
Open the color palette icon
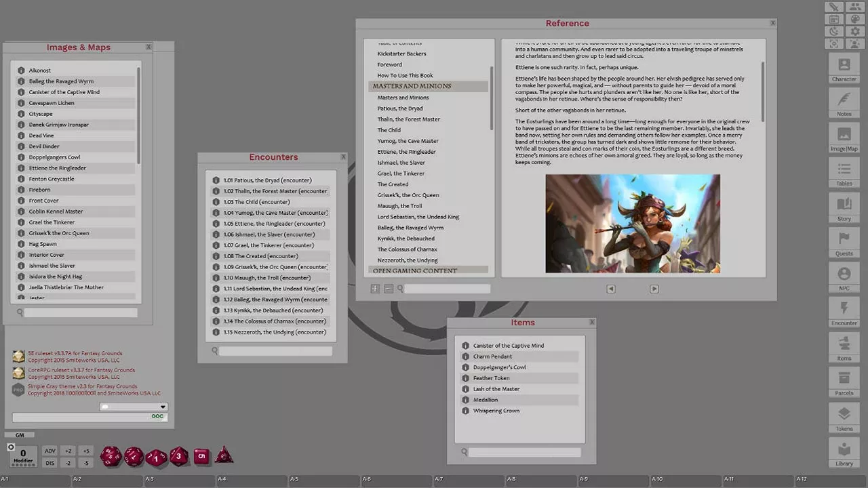[x=854, y=19]
